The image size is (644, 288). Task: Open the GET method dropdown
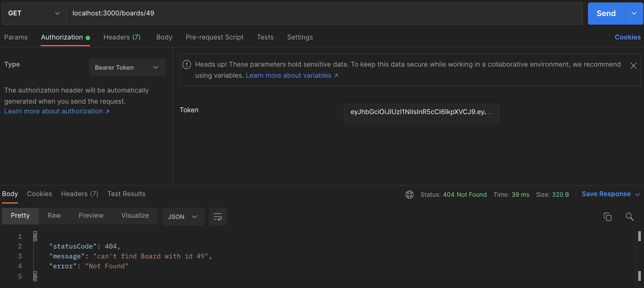[34, 13]
